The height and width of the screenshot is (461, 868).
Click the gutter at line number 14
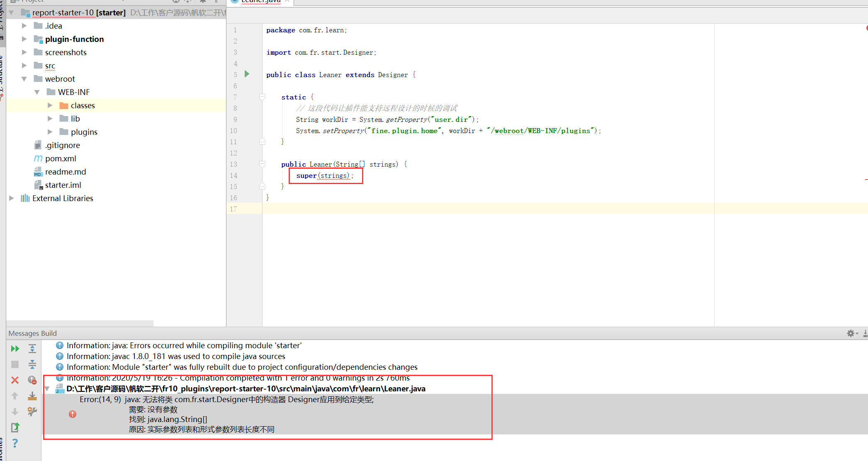click(x=234, y=175)
